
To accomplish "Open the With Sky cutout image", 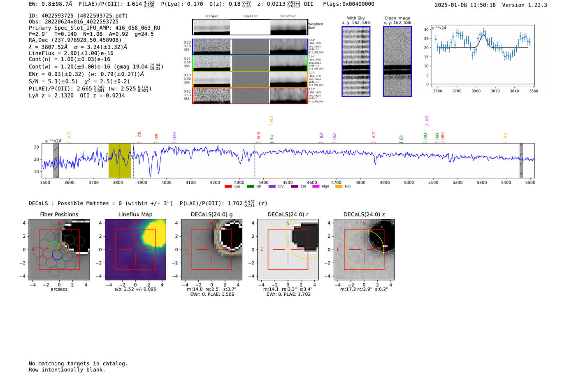I will point(356,61).
